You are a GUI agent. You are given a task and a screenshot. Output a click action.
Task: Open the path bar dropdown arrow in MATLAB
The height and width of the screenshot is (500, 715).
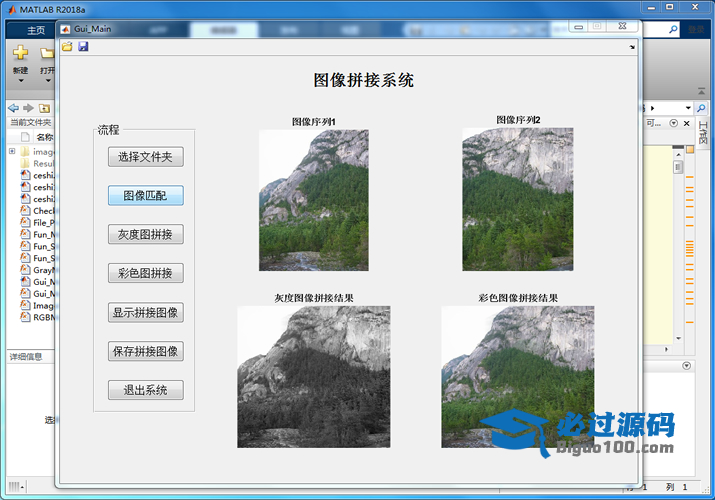[688, 108]
